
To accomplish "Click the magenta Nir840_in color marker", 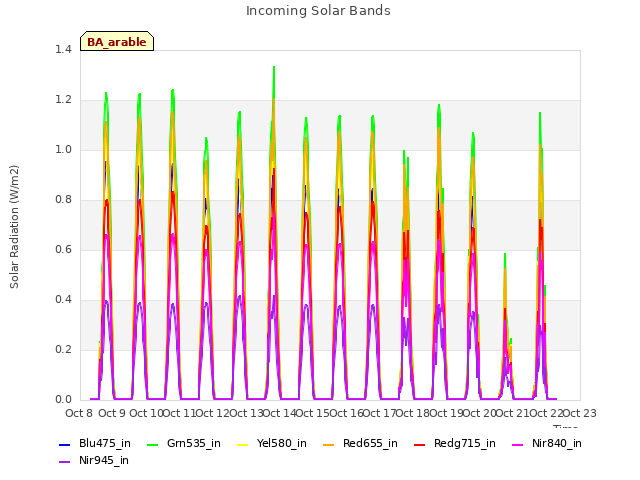I will (518, 444).
